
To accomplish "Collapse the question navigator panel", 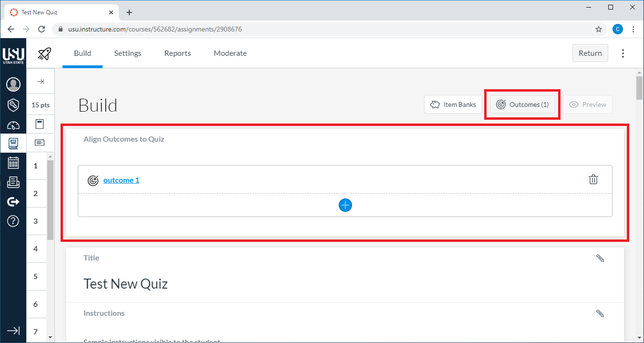I will tap(41, 82).
